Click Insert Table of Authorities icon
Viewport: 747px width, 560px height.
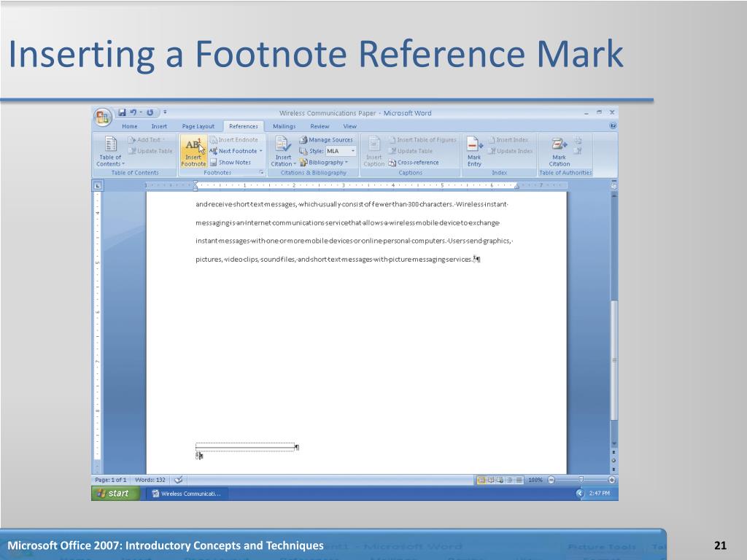(578, 140)
